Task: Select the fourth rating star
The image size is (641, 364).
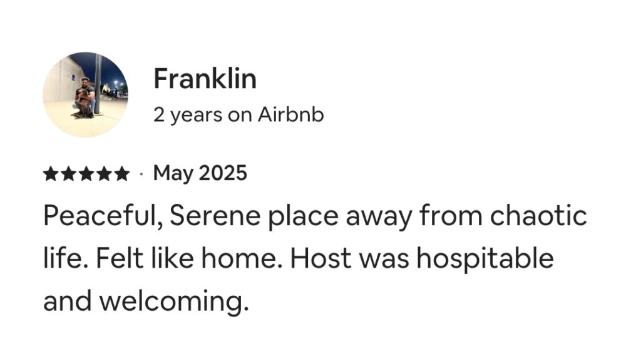Action: pyautogui.click(x=104, y=174)
